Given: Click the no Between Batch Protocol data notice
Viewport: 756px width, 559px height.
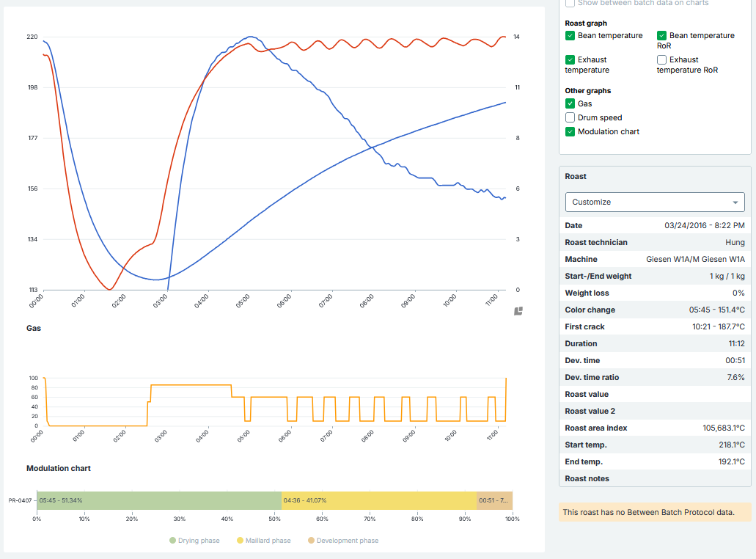Looking at the screenshot, I should 655,512.
